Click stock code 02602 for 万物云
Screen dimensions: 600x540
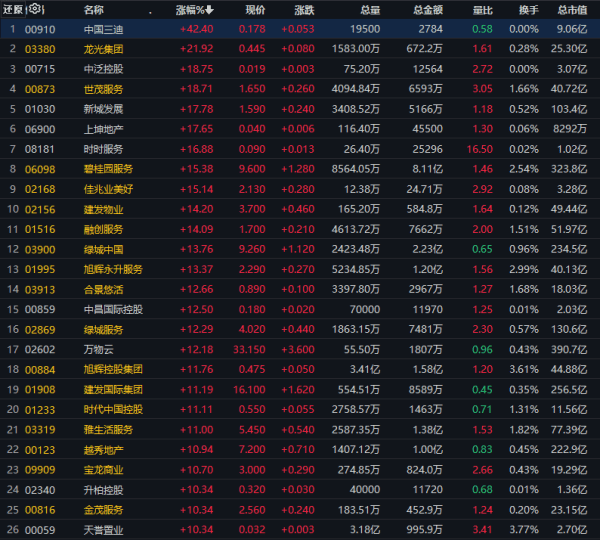pyautogui.click(x=39, y=349)
